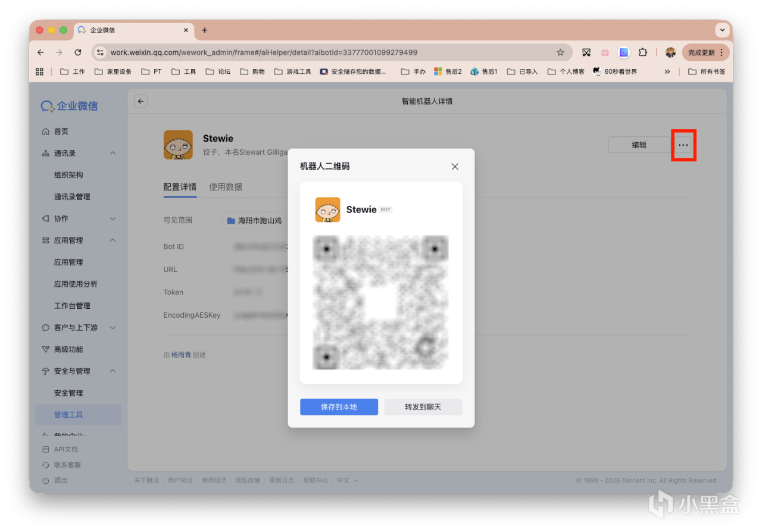
Task: Open the 所有书签 folder
Action: click(707, 71)
